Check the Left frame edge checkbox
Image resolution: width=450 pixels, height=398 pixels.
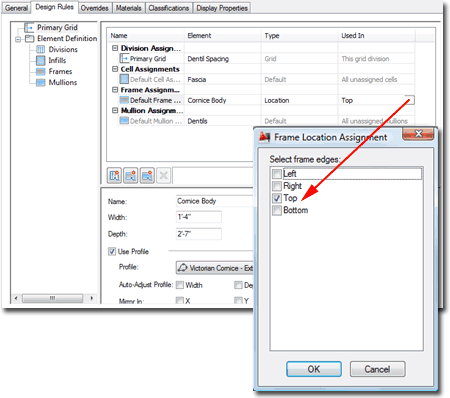point(277,174)
